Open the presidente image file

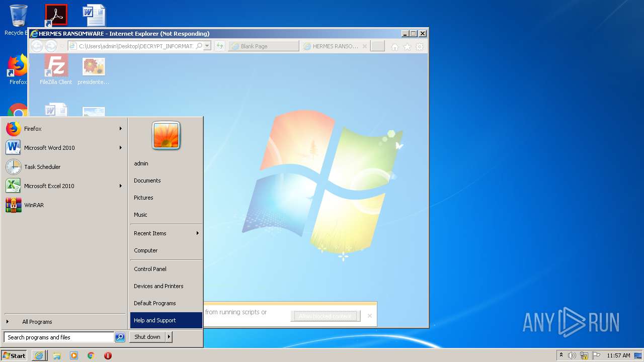pos(94,70)
